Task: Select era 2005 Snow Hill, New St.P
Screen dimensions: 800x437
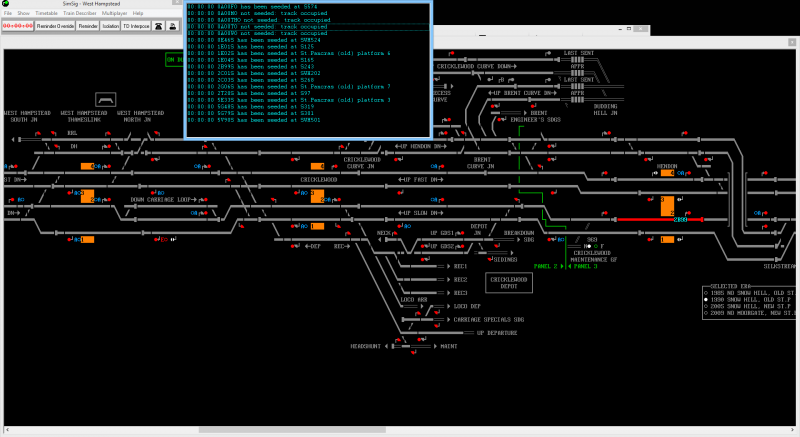Action: pos(706,306)
